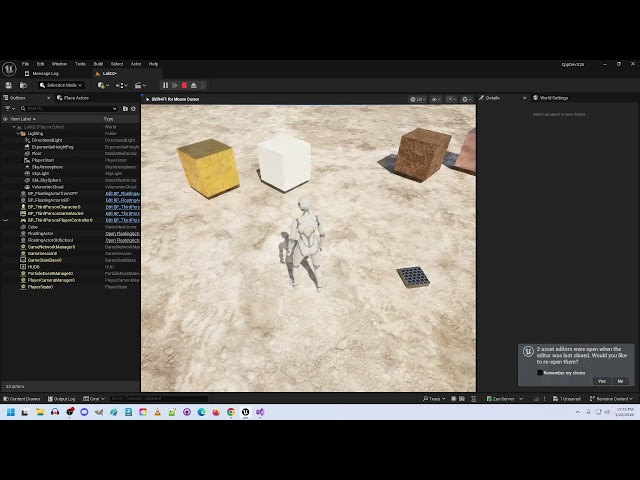The height and width of the screenshot is (480, 640).
Task: Collapse the Lighting folder
Action: point(18,133)
